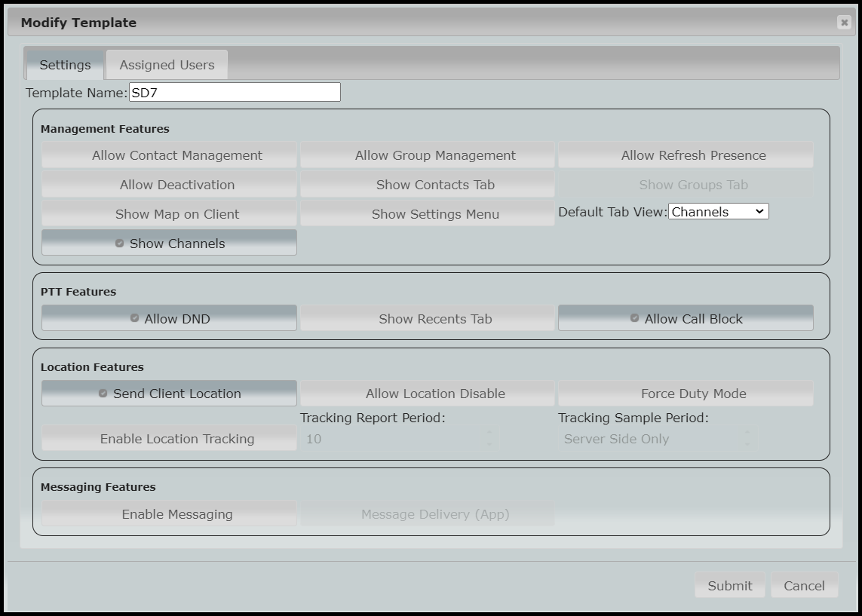Submit the template changes
Viewport: 862px width, 616px height.
(x=729, y=585)
